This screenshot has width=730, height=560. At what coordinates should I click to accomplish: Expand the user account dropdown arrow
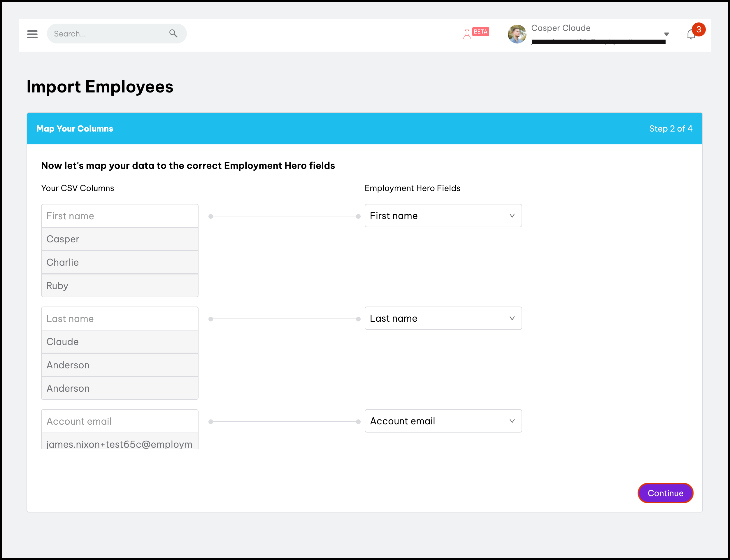666,34
